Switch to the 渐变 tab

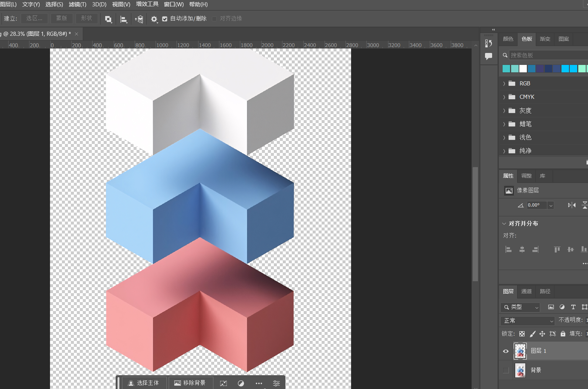(x=545, y=39)
